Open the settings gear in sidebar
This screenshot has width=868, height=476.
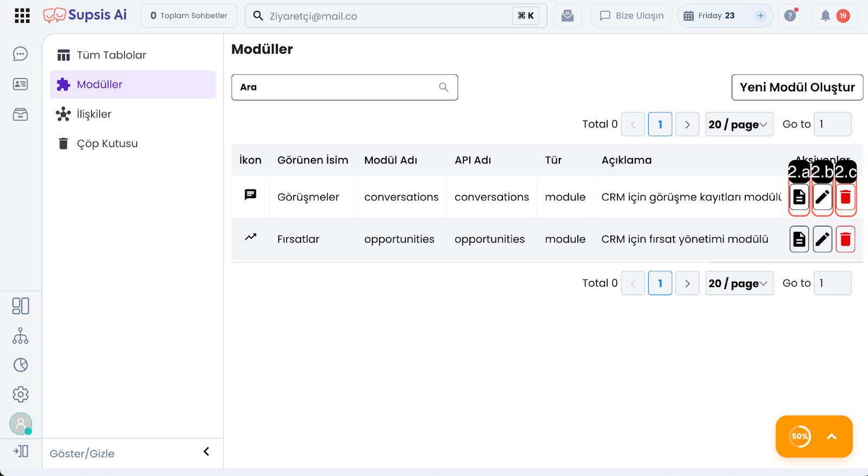tap(21, 394)
